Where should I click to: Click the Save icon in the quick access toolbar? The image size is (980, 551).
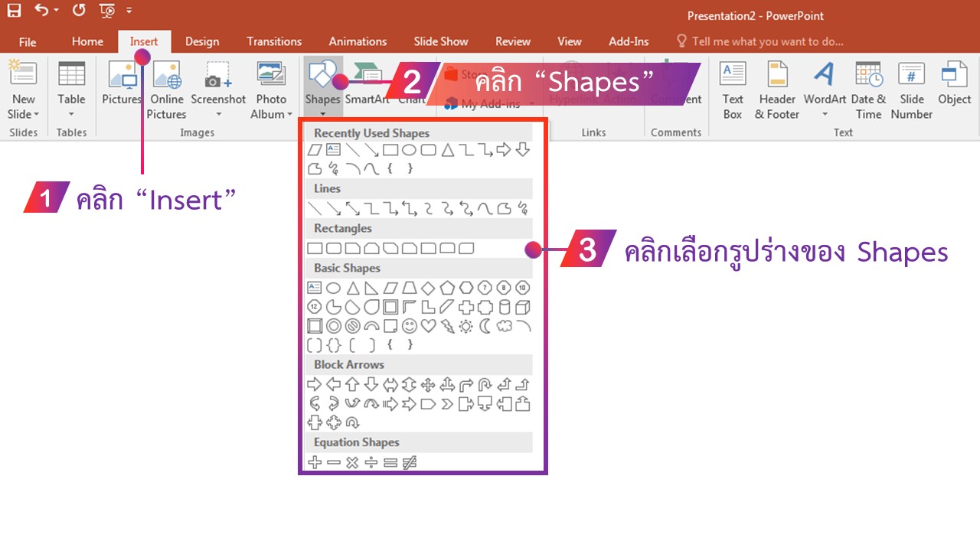coord(14,11)
